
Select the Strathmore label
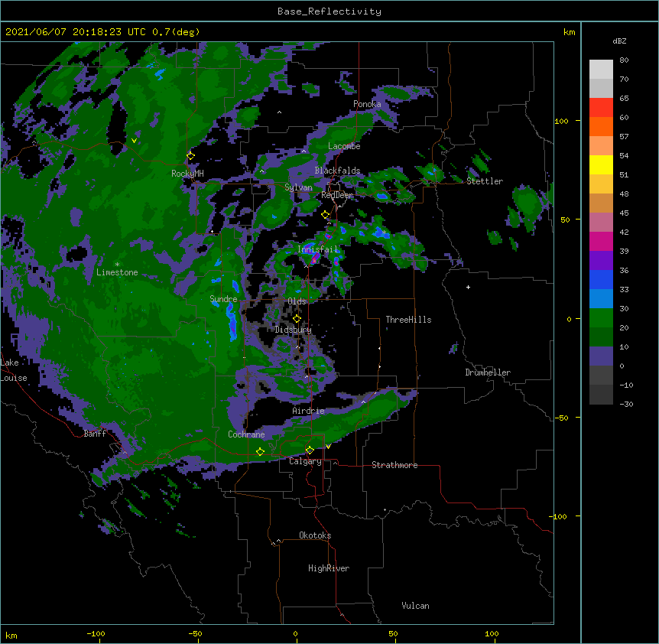pyautogui.click(x=394, y=465)
